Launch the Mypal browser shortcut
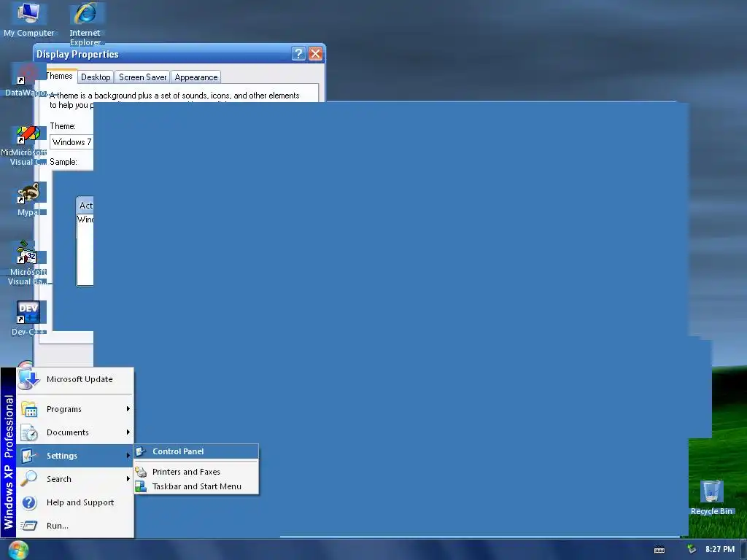The image size is (747, 560). [x=28, y=200]
